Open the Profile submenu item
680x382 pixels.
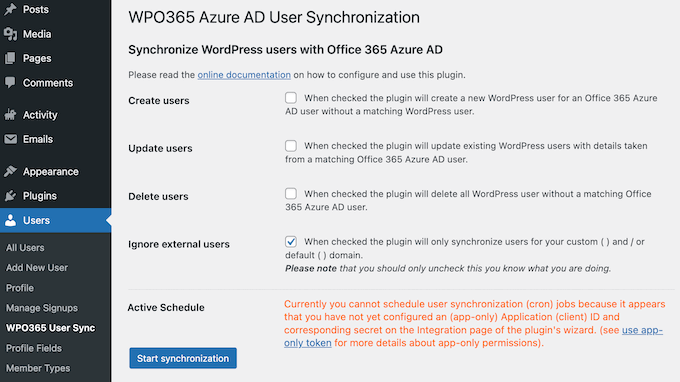(x=20, y=288)
